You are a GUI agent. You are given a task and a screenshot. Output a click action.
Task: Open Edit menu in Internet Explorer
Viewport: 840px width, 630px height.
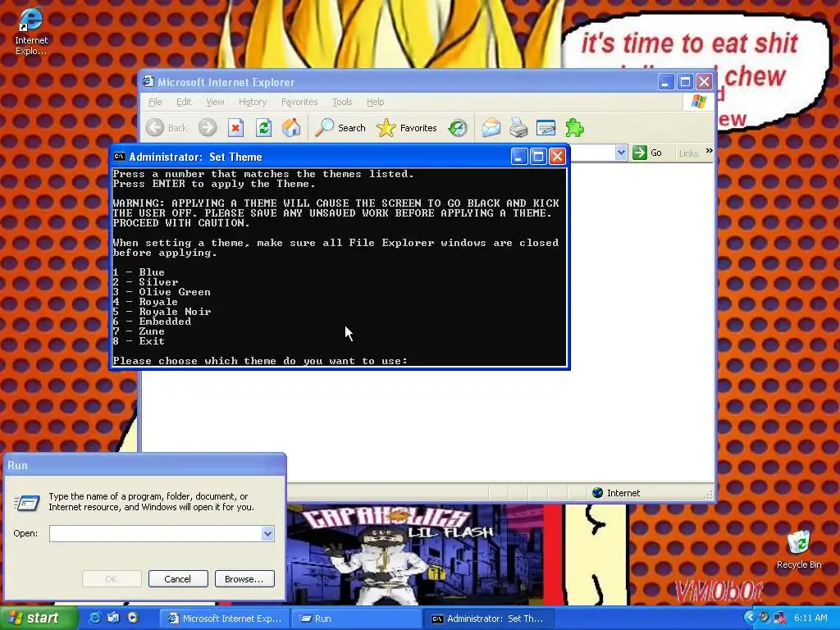click(184, 102)
